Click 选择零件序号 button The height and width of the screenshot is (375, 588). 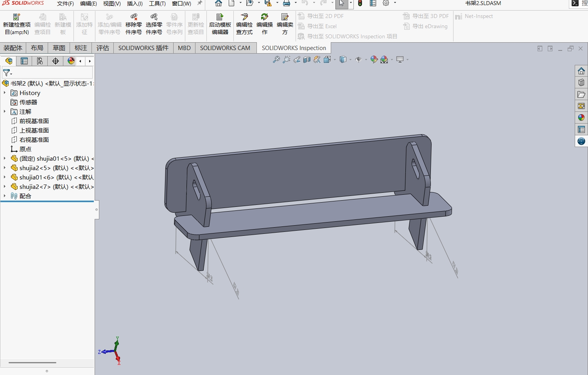click(x=154, y=24)
